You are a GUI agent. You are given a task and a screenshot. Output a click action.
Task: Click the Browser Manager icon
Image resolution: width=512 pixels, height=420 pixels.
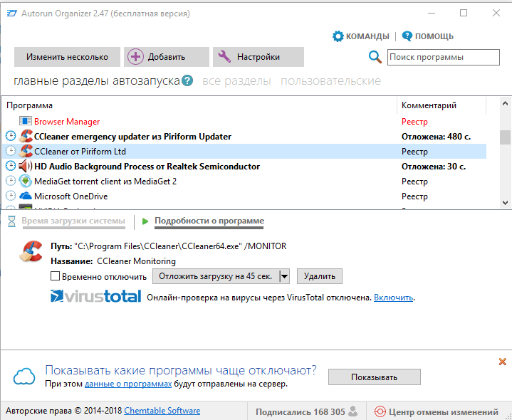click(x=26, y=122)
